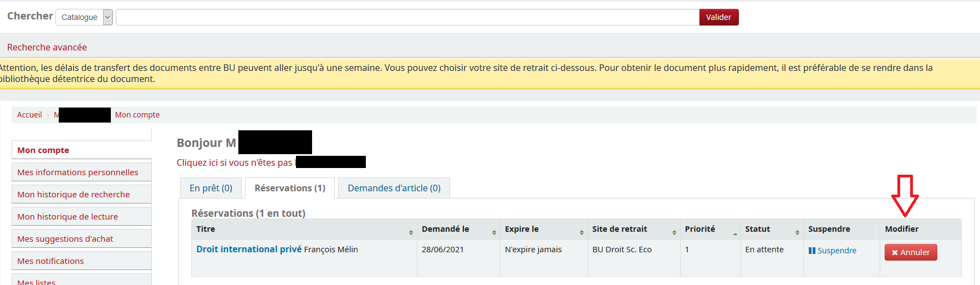The image size is (980, 285).
Task: Go to Accueil in the breadcrumb
Action: (x=29, y=115)
